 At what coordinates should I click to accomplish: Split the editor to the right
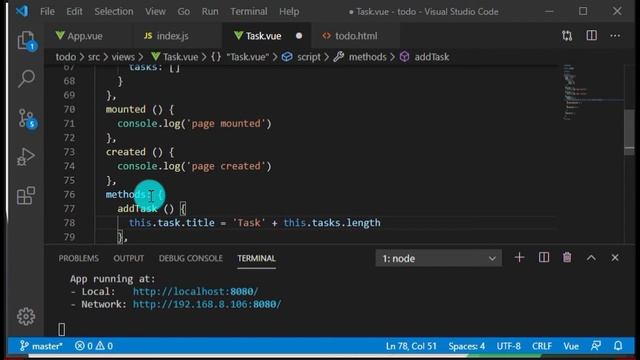coord(591,36)
